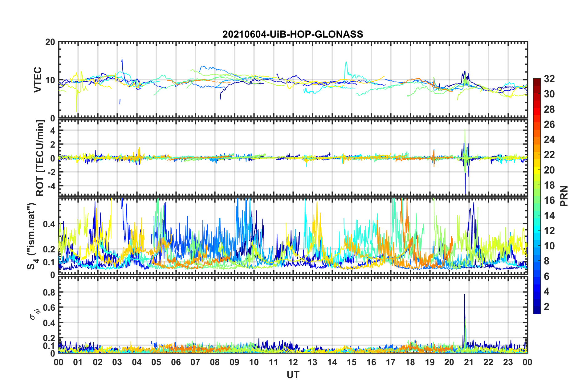Image resolution: width=586 pixels, height=392 pixels.
Task: Click the VTEC axis tick label 20
Action: (50, 42)
